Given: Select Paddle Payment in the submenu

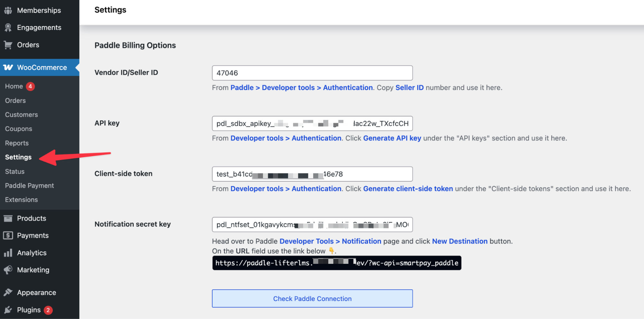Looking at the screenshot, I should pyautogui.click(x=29, y=186).
